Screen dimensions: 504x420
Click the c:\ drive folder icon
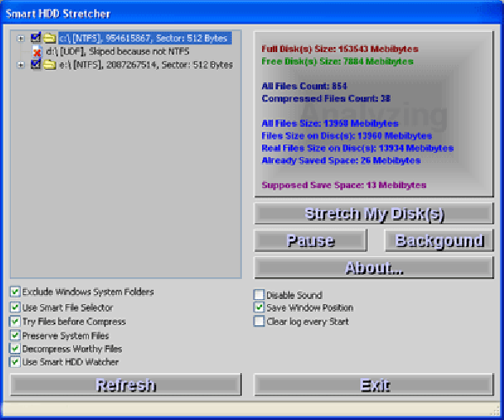pyautogui.click(x=50, y=39)
